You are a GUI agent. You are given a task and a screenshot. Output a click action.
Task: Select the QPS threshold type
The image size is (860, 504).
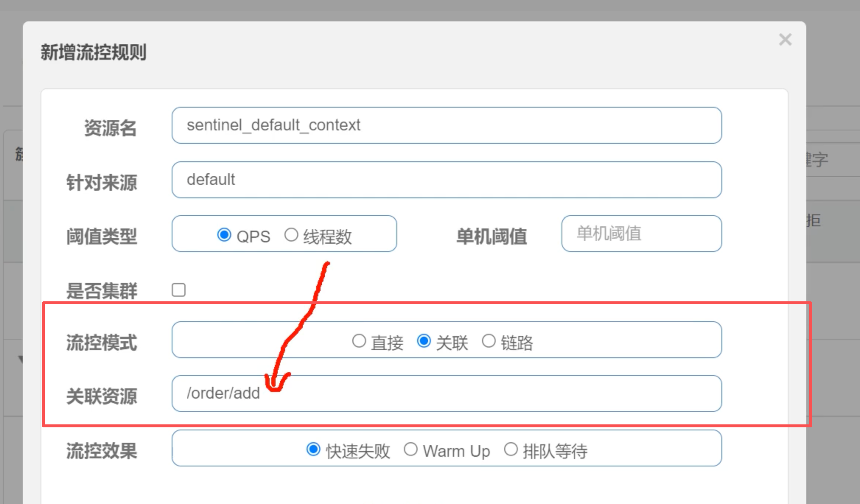[224, 235]
